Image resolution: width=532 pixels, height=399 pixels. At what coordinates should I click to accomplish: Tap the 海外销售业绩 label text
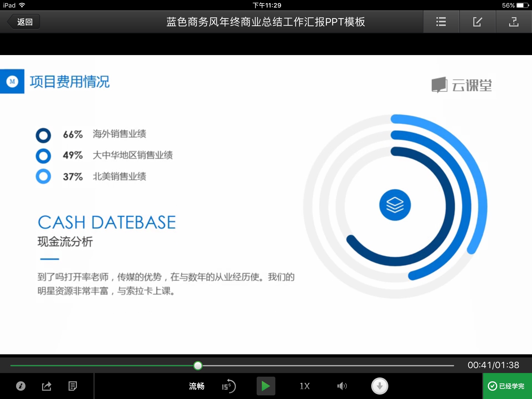[119, 134]
